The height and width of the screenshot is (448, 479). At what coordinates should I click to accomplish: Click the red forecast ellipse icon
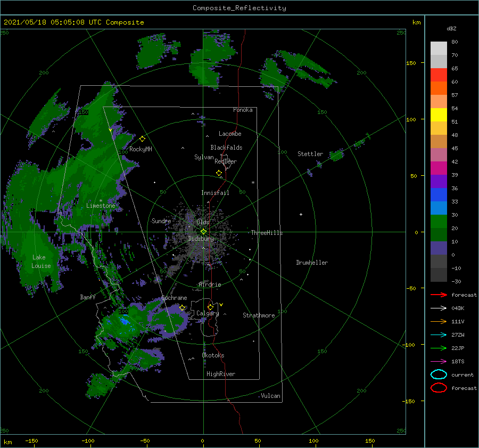(439, 388)
